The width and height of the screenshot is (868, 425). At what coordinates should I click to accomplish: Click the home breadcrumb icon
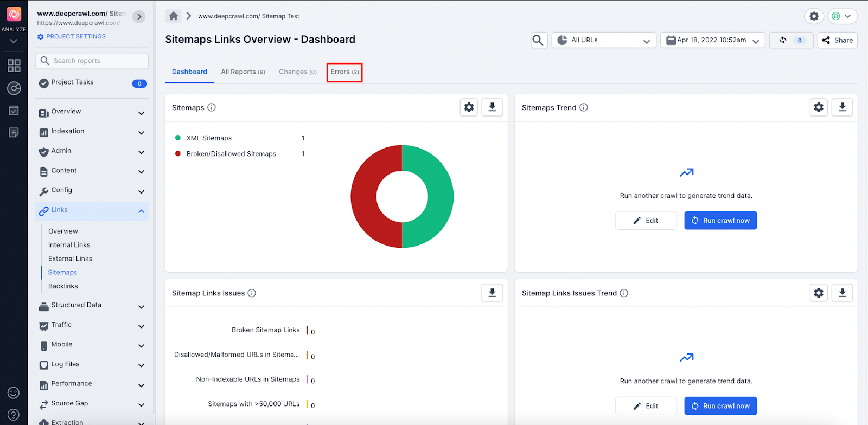174,16
